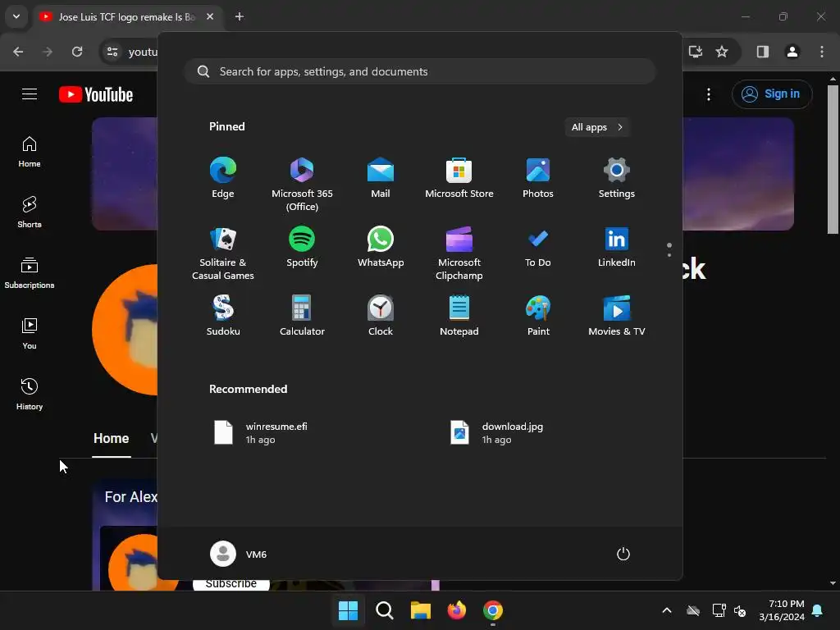840x630 pixels.
Task: View site information in address bar
Action: (112, 52)
